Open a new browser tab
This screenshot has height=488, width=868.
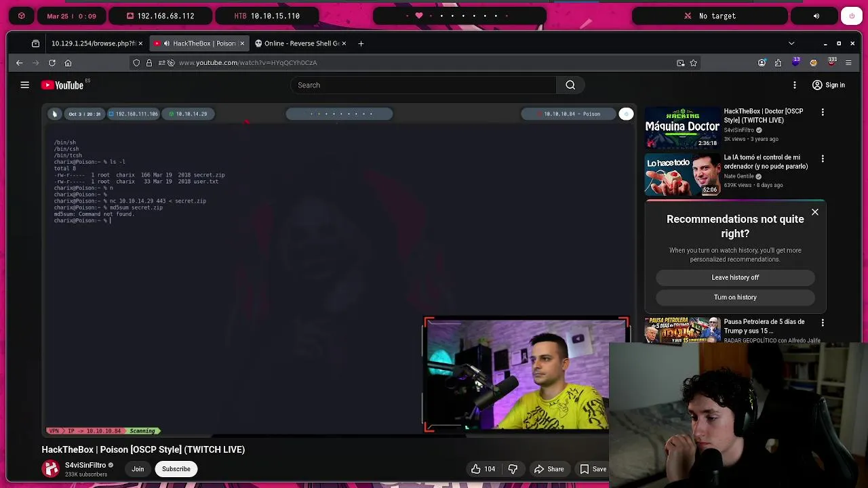click(361, 43)
